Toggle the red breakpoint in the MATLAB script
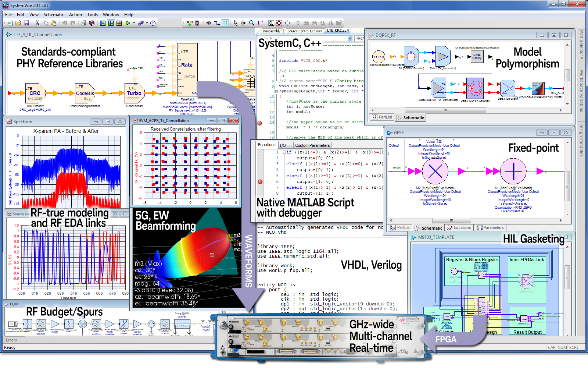The width and height of the screenshot is (588, 368). point(261,181)
